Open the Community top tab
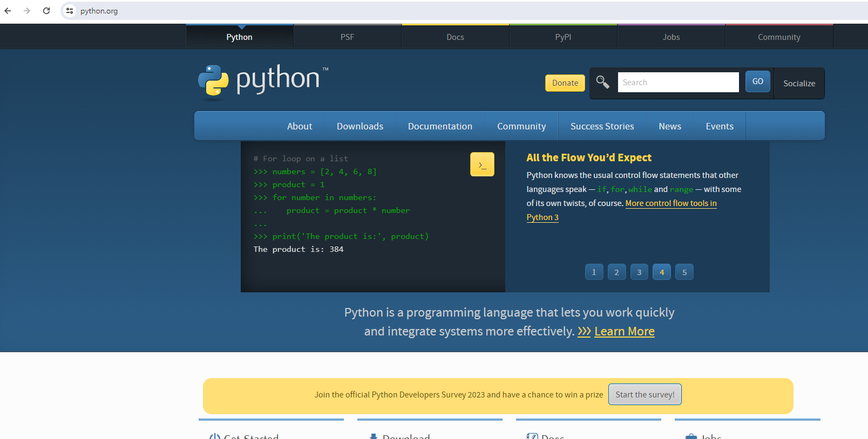 pos(779,37)
